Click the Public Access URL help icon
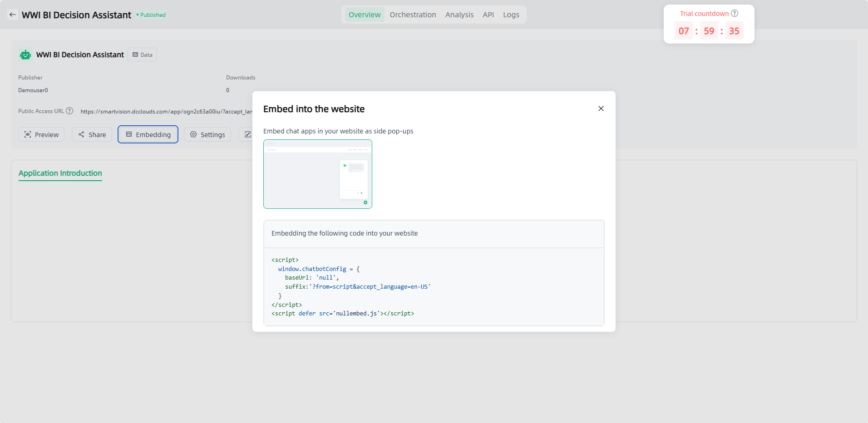Viewport: 868px width, 423px height. tap(69, 111)
